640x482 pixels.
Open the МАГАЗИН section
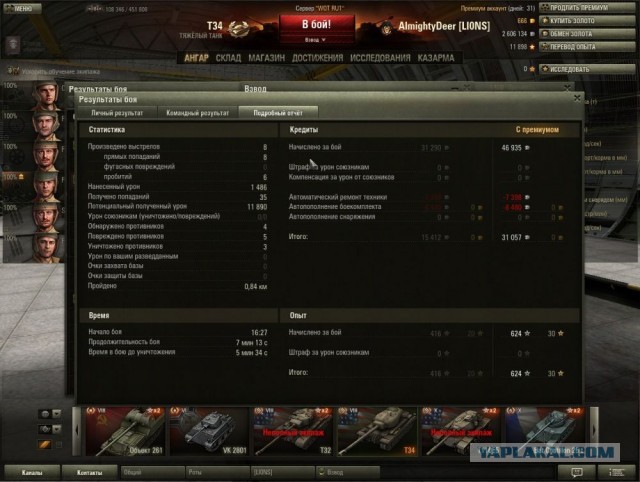click(267, 58)
